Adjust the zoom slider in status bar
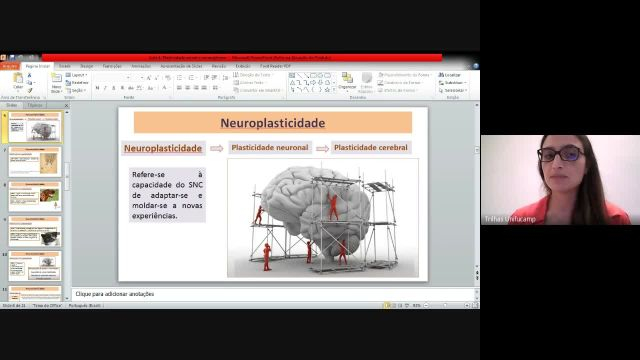 point(446,305)
